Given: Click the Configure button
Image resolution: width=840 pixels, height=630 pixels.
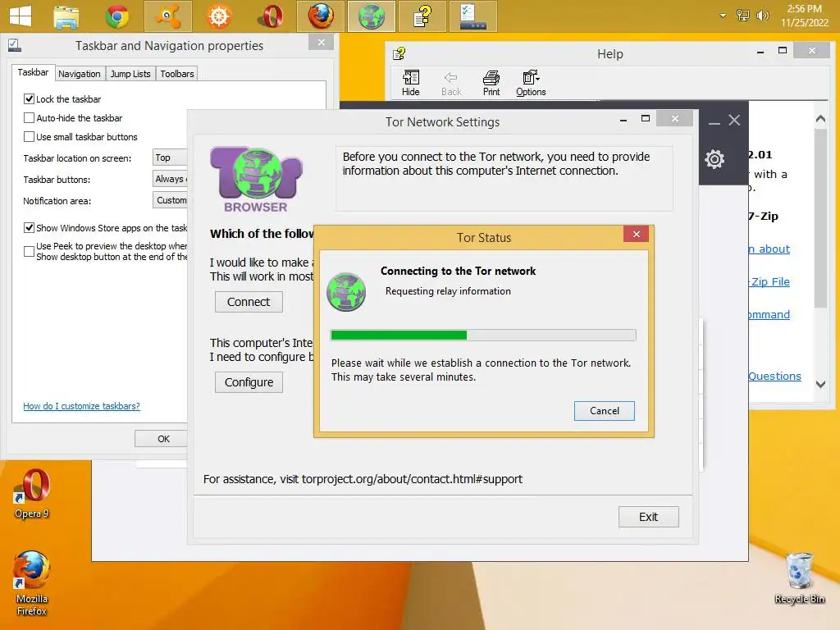Looking at the screenshot, I should tap(249, 382).
